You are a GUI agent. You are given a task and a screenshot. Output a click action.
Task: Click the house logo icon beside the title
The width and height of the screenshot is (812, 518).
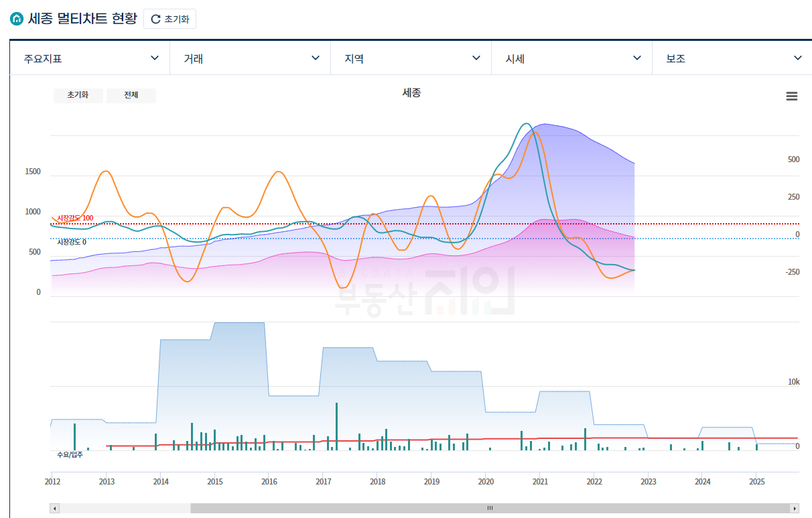16,19
